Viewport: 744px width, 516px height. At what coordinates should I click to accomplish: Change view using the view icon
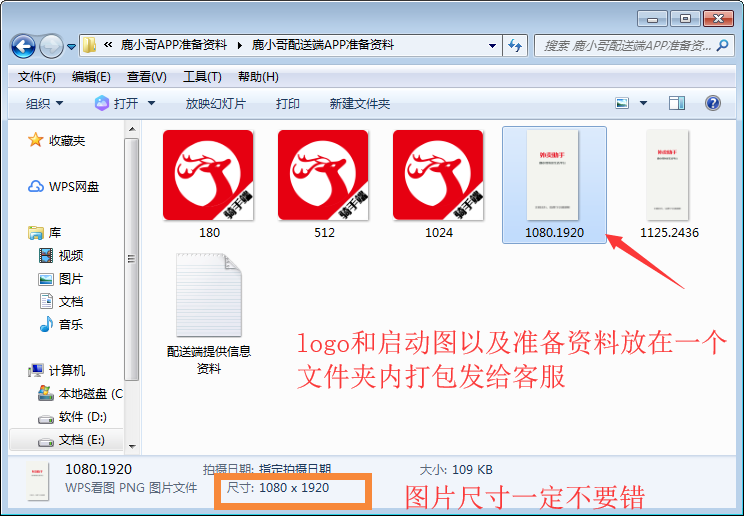622,103
